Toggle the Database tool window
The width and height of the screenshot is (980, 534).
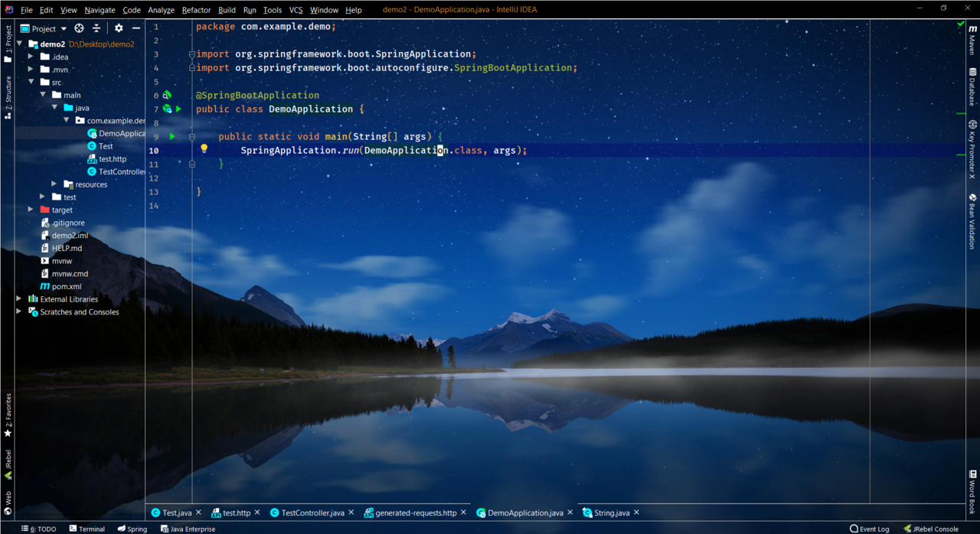pos(972,86)
